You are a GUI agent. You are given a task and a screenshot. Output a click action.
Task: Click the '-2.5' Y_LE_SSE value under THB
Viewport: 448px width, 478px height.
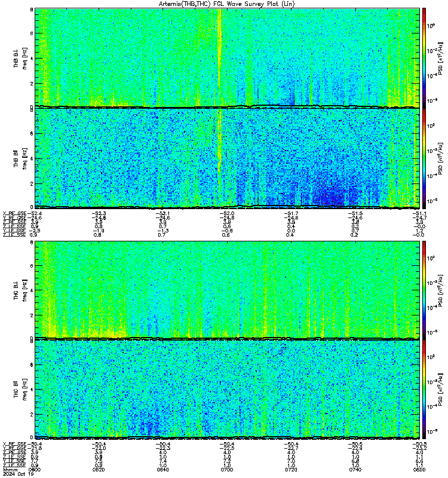35,231
